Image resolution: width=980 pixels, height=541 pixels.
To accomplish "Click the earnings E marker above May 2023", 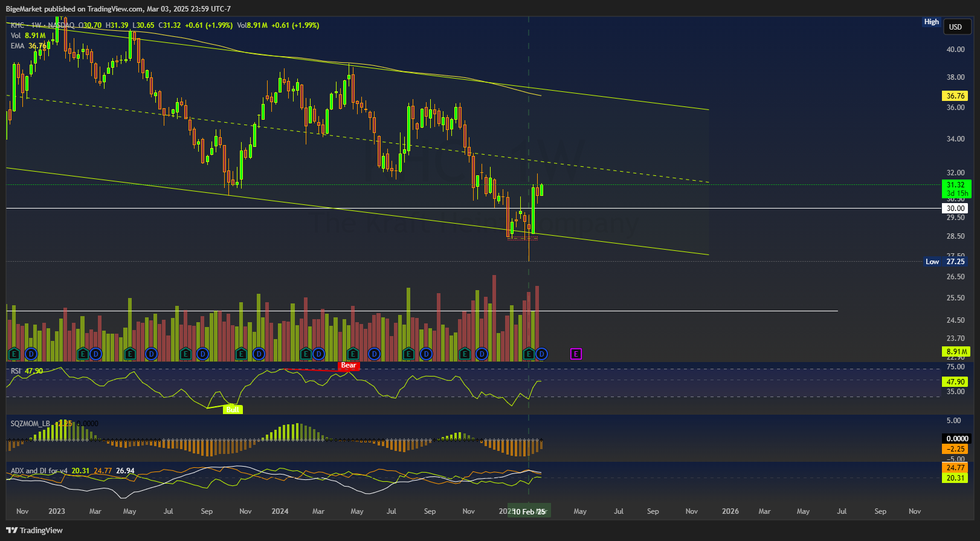I will click(x=129, y=354).
